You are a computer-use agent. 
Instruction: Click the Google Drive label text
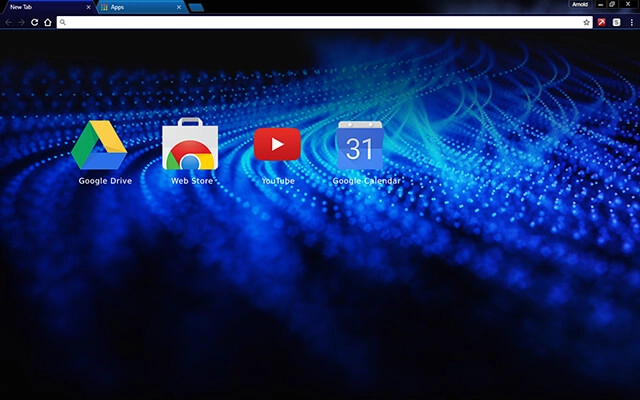[105, 181]
